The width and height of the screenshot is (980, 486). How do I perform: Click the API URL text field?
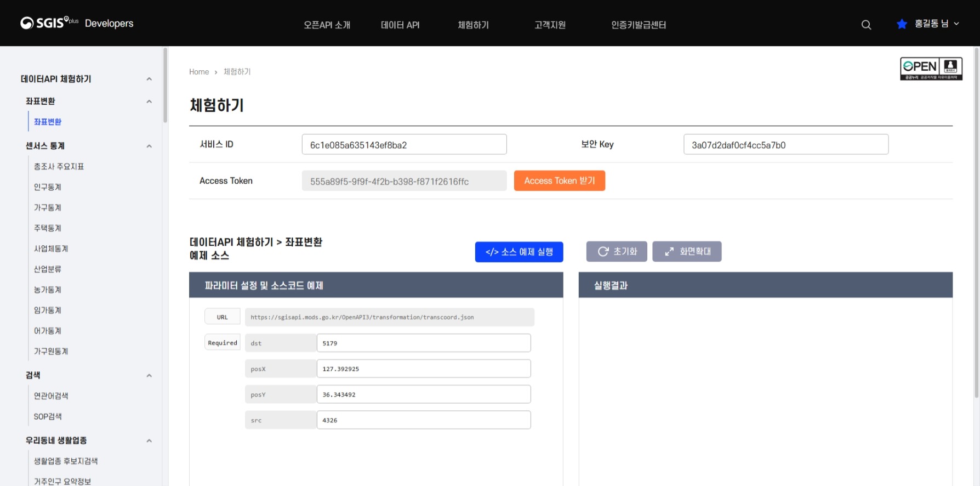390,317
